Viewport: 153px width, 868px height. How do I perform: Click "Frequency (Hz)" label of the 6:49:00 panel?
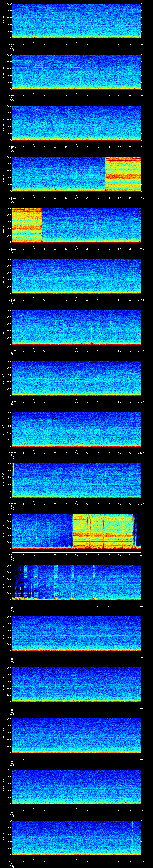[x=3, y=276]
